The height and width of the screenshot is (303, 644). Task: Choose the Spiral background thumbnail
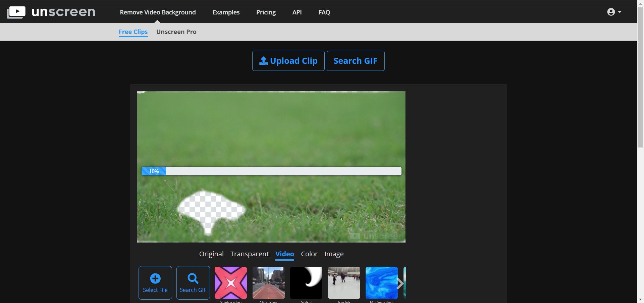[306, 283]
